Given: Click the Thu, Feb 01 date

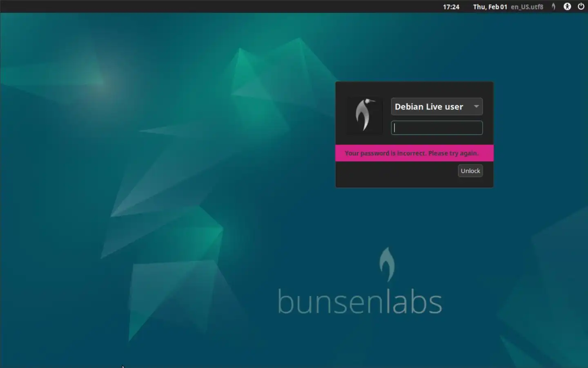Looking at the screenshot, I should coord(490,7).
